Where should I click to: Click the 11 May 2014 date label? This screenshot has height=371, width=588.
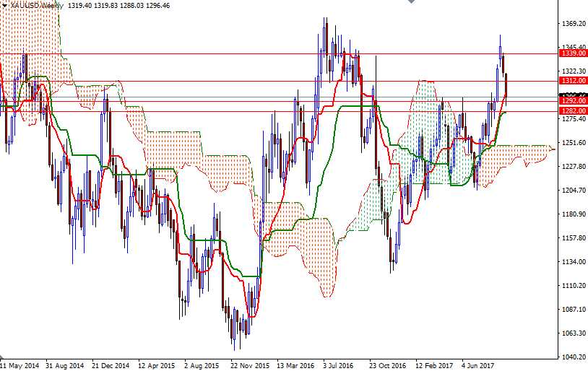pos(20,365)
